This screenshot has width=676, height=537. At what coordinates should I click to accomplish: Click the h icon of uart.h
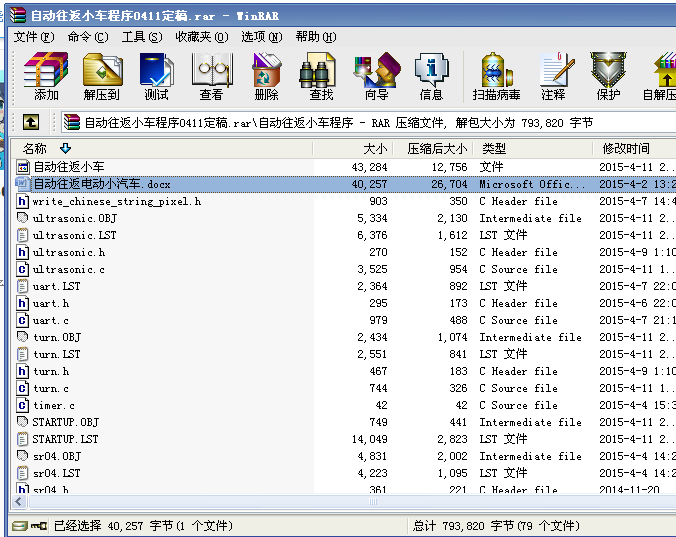23,303
